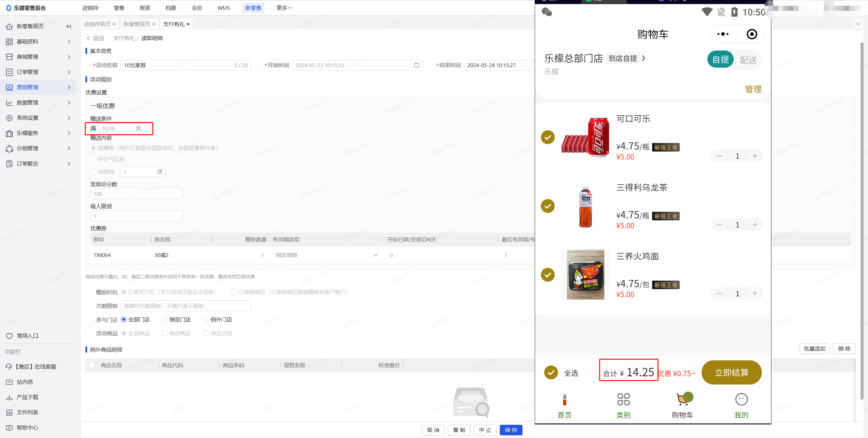Select the 例外门店 radio button
The width and height of the screenshot is (868, 438).
[x=206, y=319]
